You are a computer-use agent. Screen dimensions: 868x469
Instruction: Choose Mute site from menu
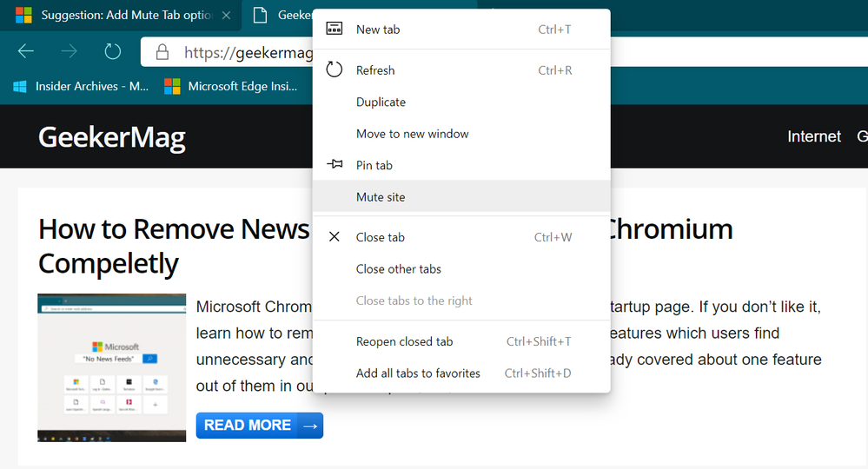[x=461, y=197]
